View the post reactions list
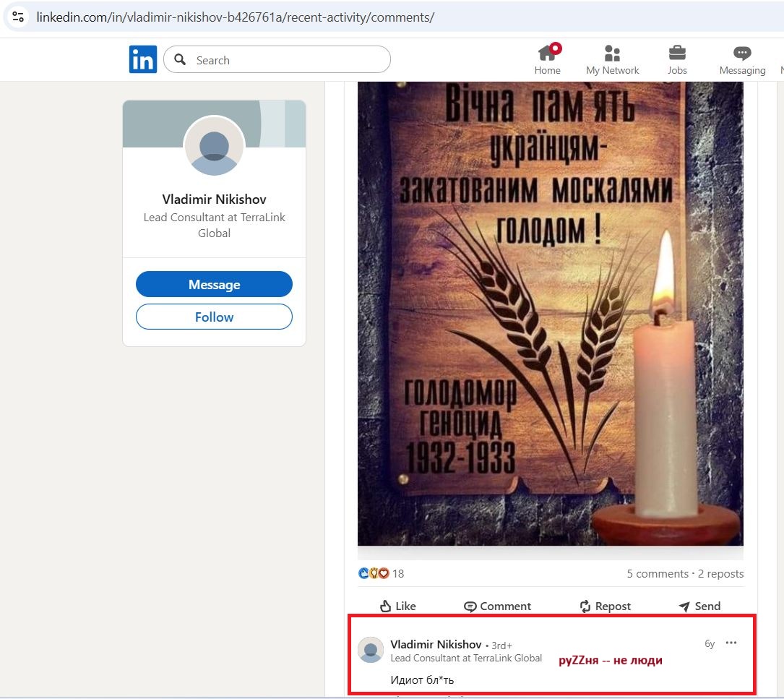784x699 pixels. click(379, 573)
